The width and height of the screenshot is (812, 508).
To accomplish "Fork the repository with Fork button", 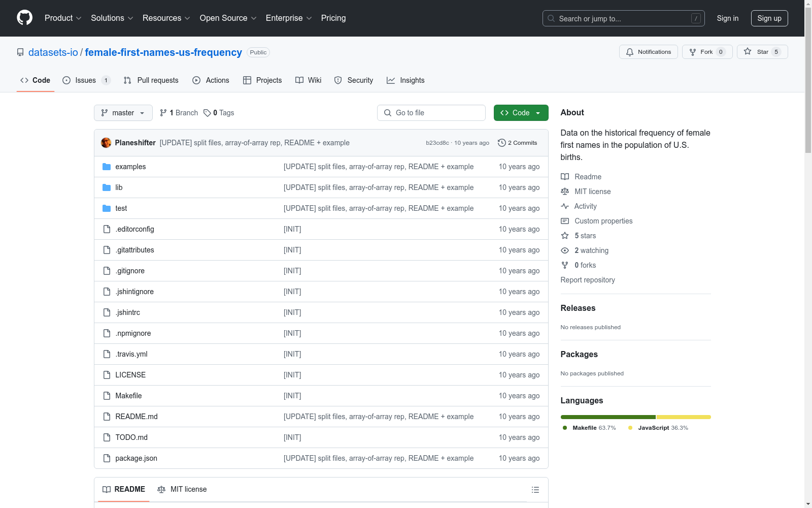I will [707, 52].
